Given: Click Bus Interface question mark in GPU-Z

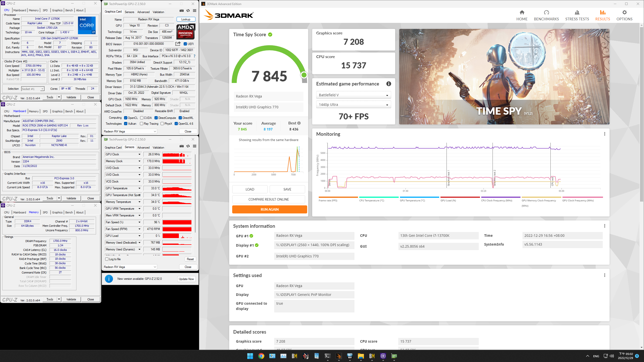Looking at the screenshot, I should click(x=194, y=56).
